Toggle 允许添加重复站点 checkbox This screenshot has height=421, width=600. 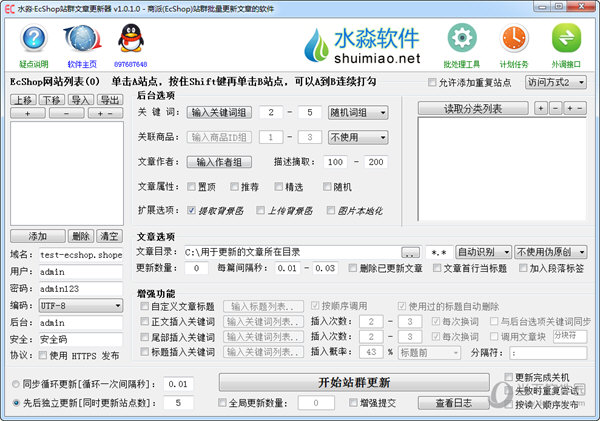click(x=432, y=82)
